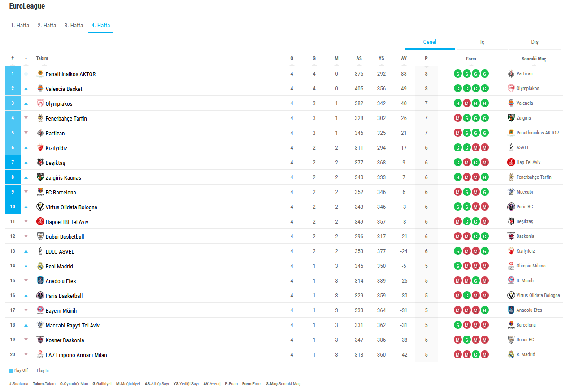Click the Olympiakos logo in team column

tap(40, 103)
